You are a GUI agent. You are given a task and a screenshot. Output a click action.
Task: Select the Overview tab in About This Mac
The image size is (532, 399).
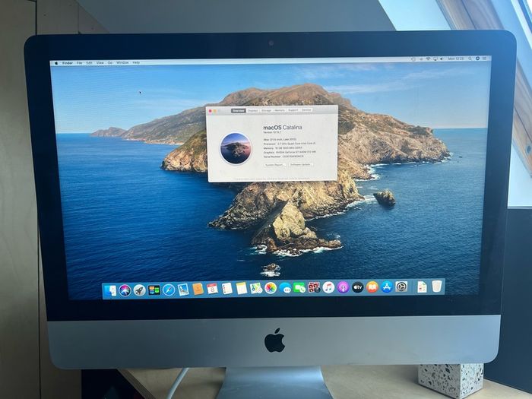pyautogui.click(x=239, y=111)
